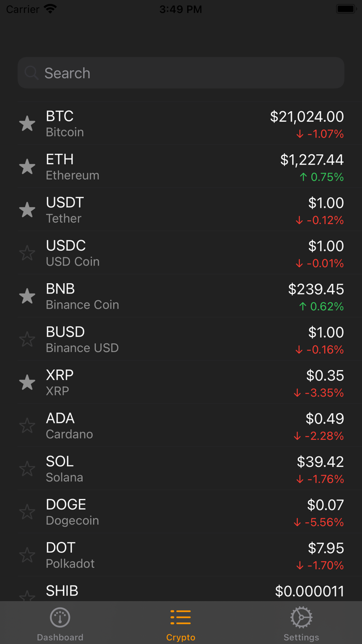
Task: Tap the Crypto list icon in tab bar
Action: click(180, 617)
